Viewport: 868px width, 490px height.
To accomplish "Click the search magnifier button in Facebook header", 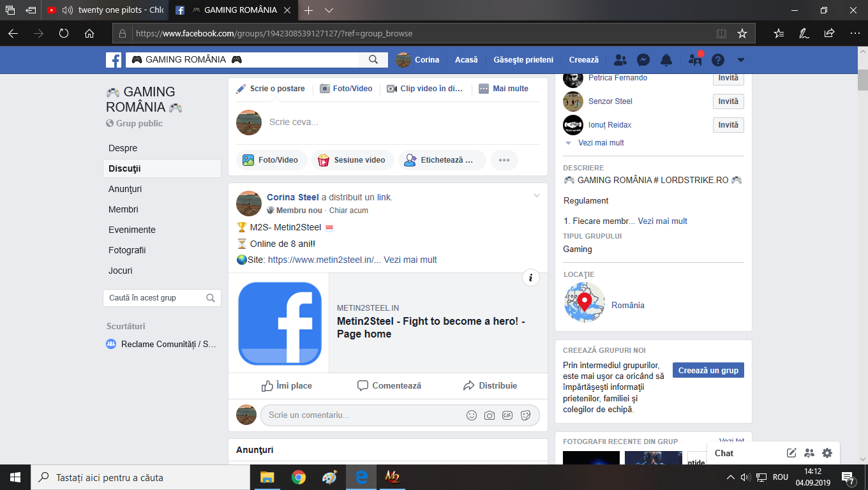I will pos(373,60).
